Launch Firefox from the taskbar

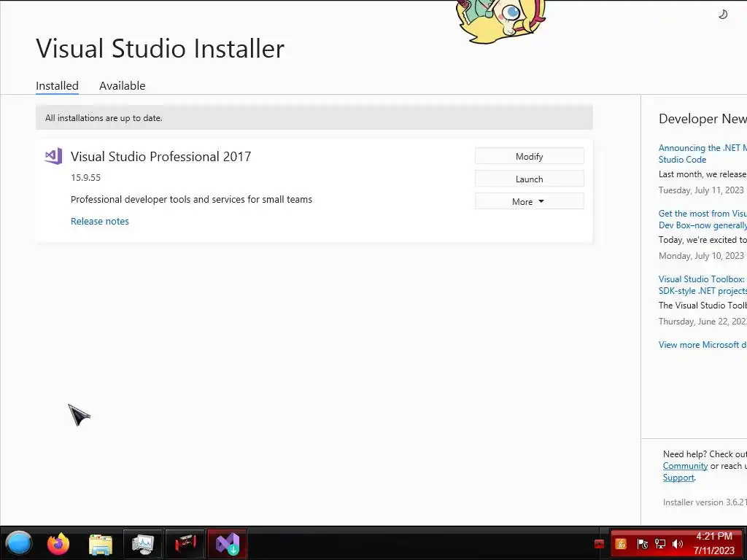point(58,543)
